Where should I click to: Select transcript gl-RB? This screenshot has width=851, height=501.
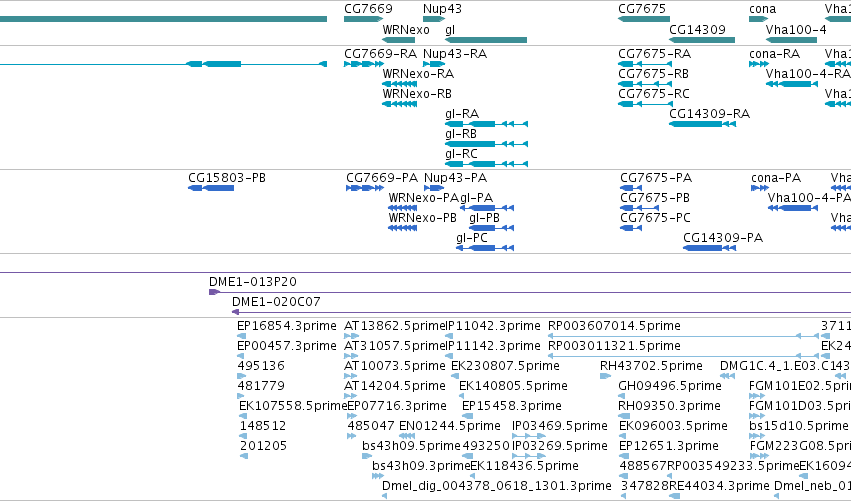[486, 144]
